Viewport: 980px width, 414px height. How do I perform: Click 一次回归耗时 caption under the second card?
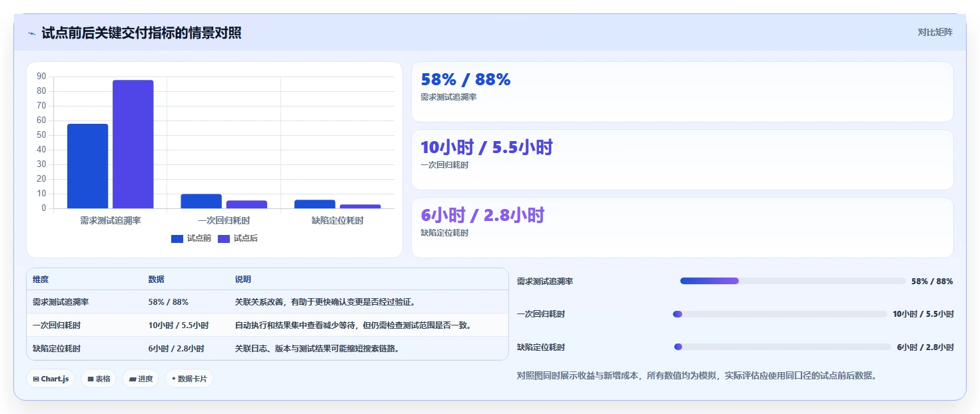pyautogui.click(x=444, y=165)
